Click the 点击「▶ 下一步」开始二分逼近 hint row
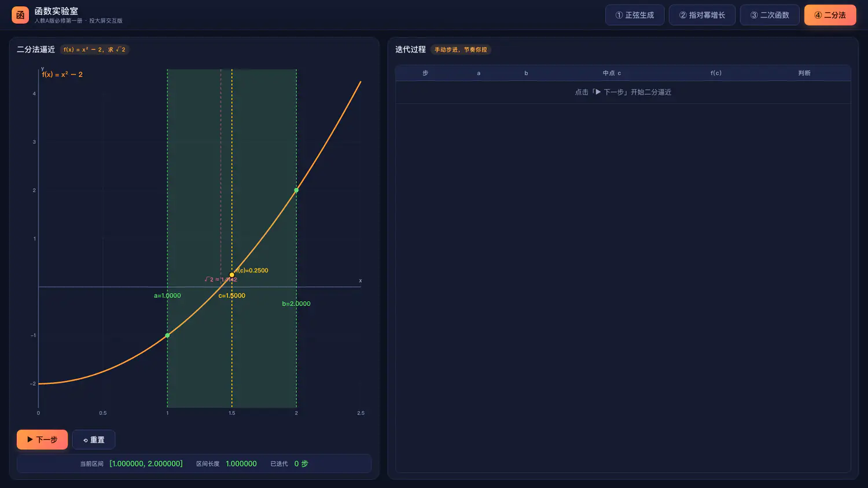Image resolution: width=868 pixels, height=488 pixels. 623,92
